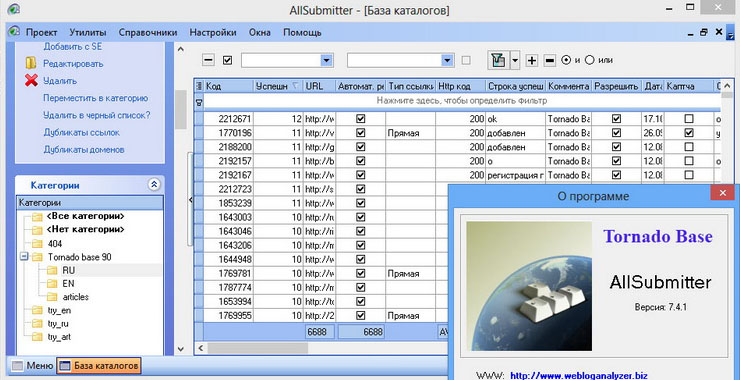Click the регистрация success string cell
The image size is (740, 380).
(515, 175)
